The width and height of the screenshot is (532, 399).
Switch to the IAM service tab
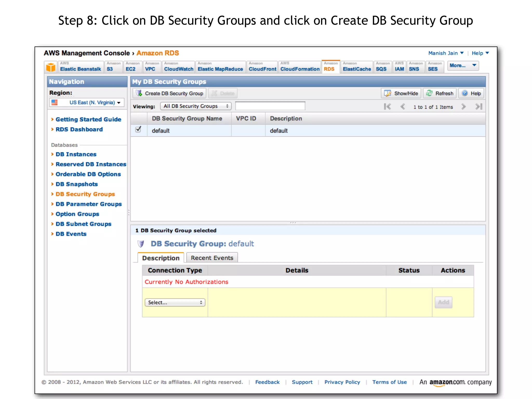pyautogui.click(x=399, y=67)
